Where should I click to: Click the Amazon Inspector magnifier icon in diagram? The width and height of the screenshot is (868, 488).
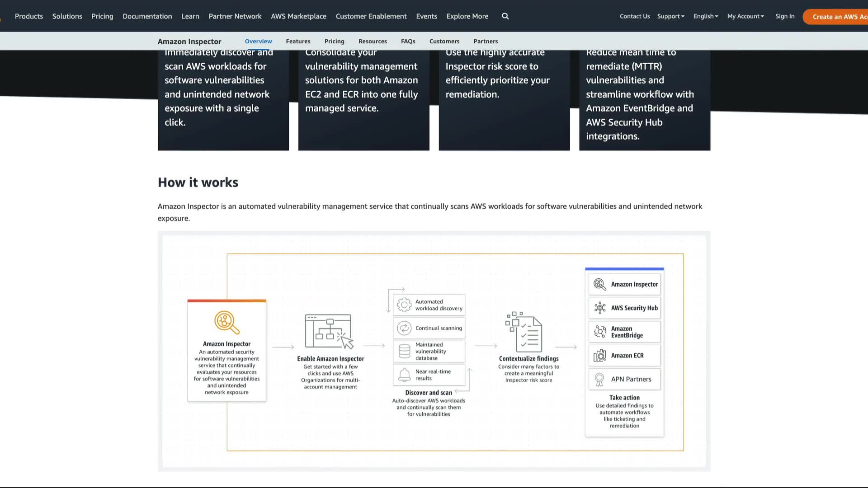coord(226,322)
